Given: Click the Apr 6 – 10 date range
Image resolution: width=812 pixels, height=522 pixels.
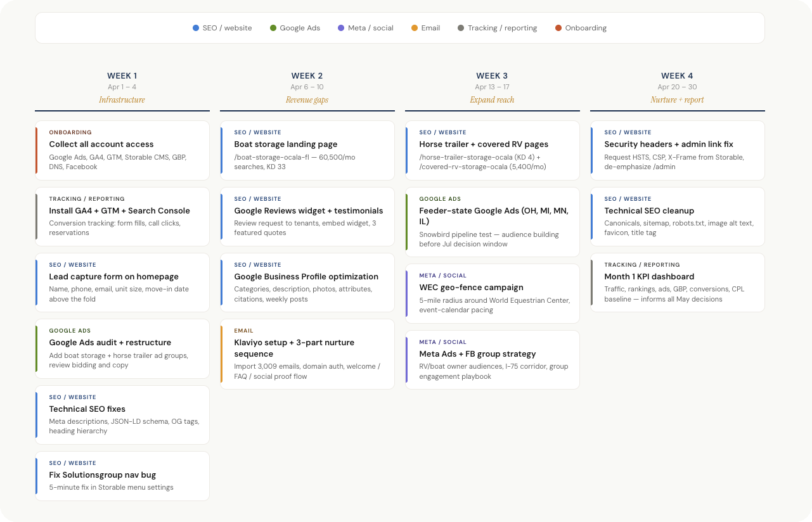Looking at the screenshot, I should pyautogui.click(x=307, y=87).
